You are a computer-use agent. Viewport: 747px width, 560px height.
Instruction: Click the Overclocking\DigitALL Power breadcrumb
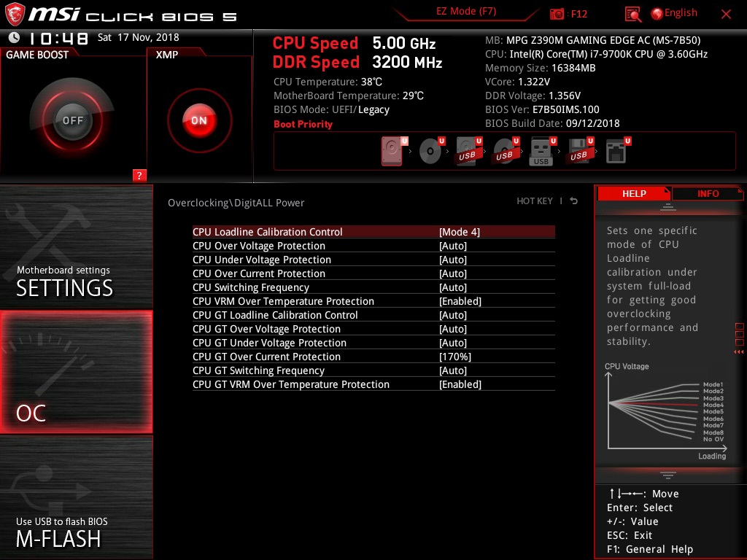tap(236, 203)
